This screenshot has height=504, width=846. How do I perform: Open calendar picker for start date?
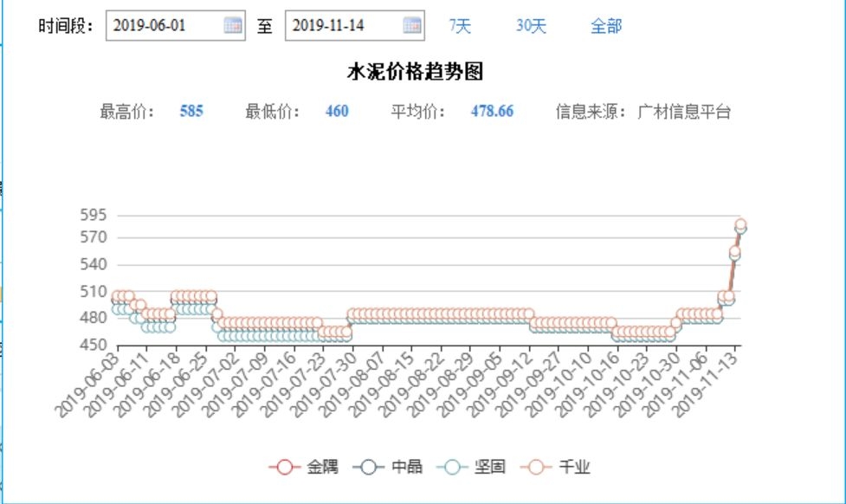click(x=233, y=25)
